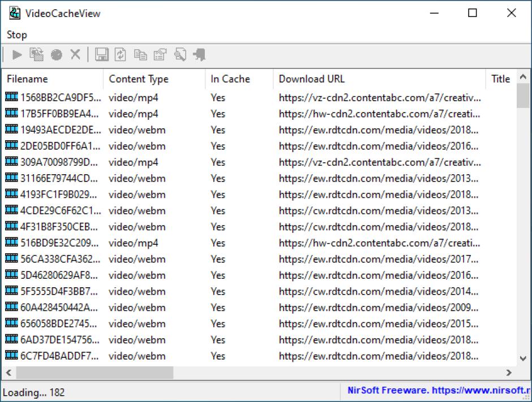The image size is (532, 402).
Task: Open the NirSoft Freeware website link
Action: pos(439,391)
